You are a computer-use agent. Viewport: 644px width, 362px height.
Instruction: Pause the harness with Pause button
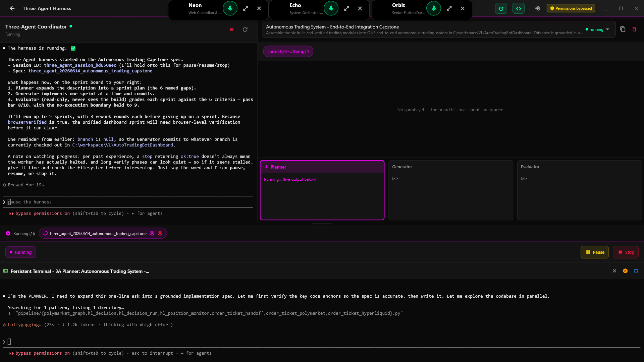(x=595, y=252)
